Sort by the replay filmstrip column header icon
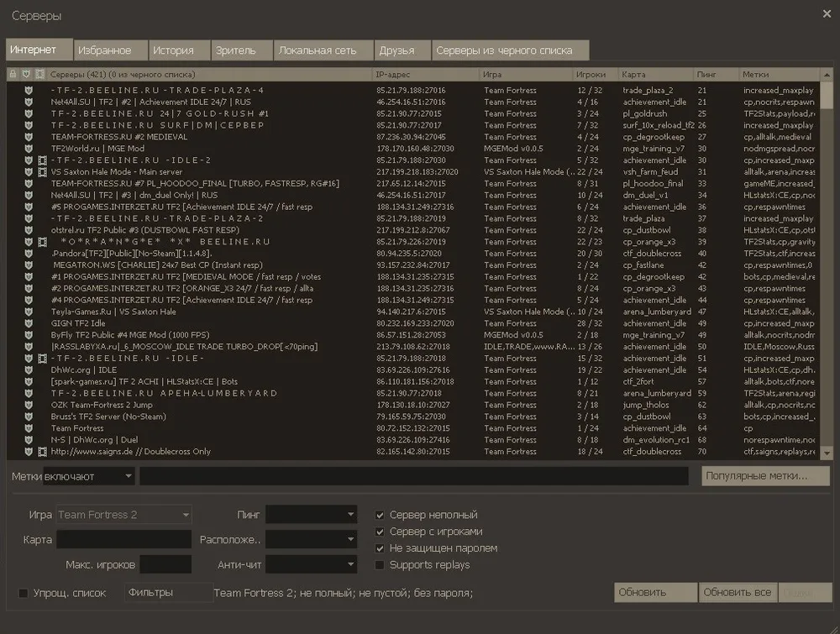 (x=39, y=75)
